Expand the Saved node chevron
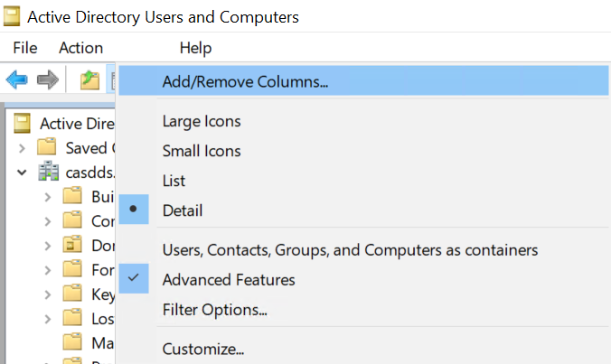Screen dimensions: 611x364 pos(23,148)
